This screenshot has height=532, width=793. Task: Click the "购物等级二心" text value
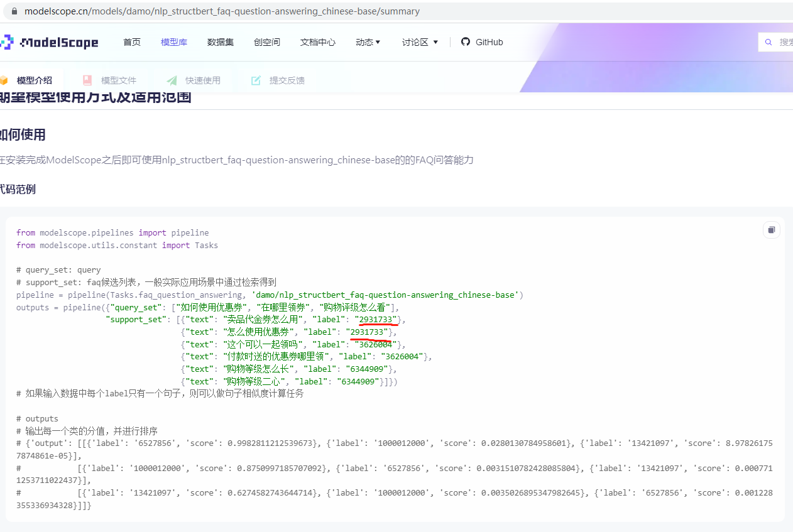point(254,381)
